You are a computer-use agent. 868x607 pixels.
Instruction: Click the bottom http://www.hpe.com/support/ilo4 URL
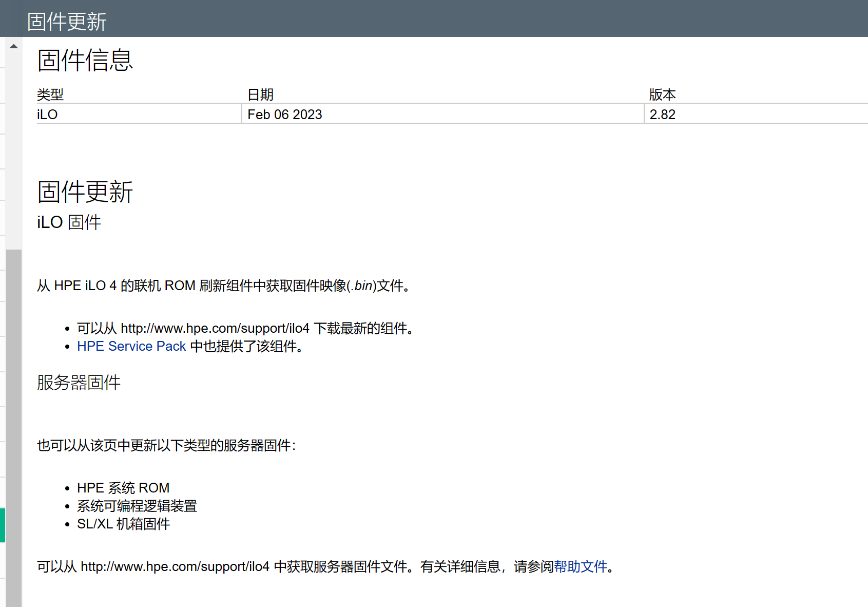pos(175,566)
